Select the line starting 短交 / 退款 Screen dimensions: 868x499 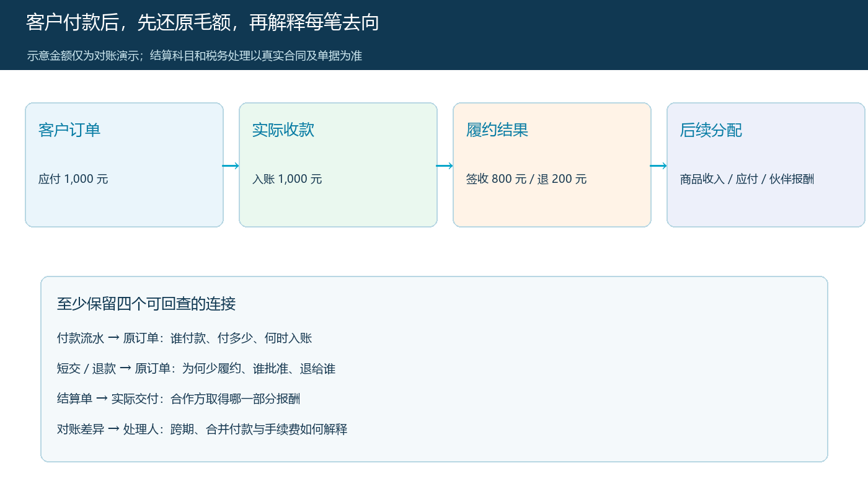click(x=196, y=369)
